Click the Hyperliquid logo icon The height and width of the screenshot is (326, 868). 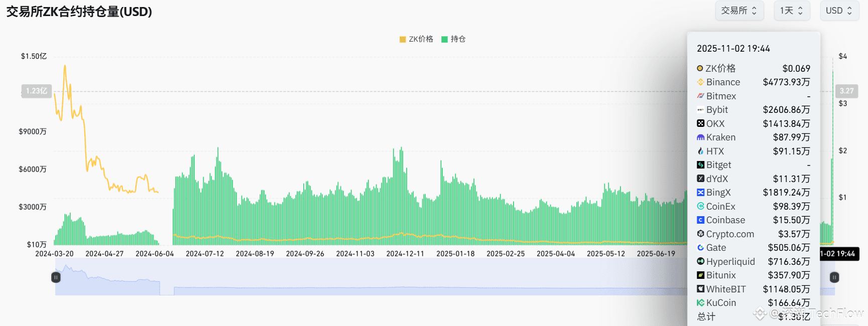point(700,261)
